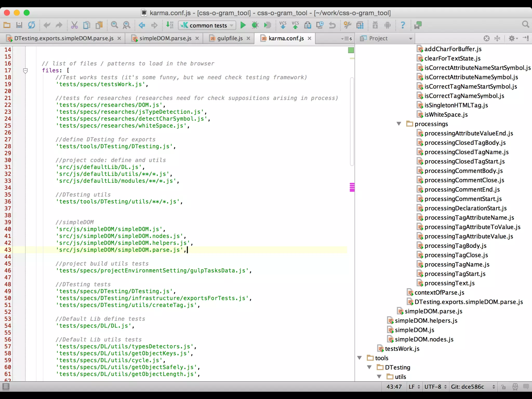
Task: Open contextOfParse.js from project tree
Action: [x=439, y=292]
